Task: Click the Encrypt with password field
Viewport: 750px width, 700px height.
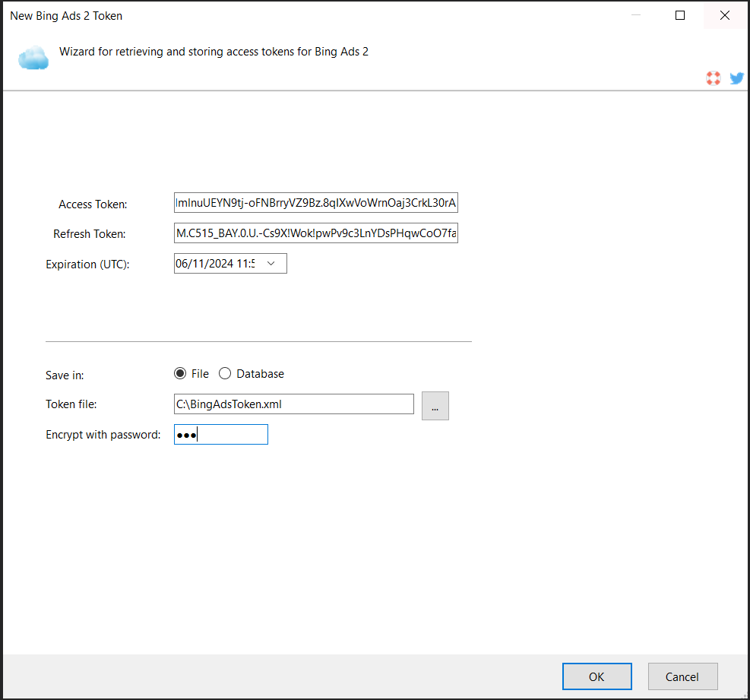Action: click(221, 435)
